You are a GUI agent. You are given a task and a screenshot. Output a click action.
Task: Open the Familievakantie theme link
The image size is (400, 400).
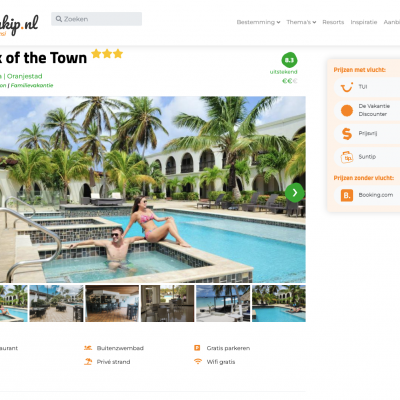32,85
